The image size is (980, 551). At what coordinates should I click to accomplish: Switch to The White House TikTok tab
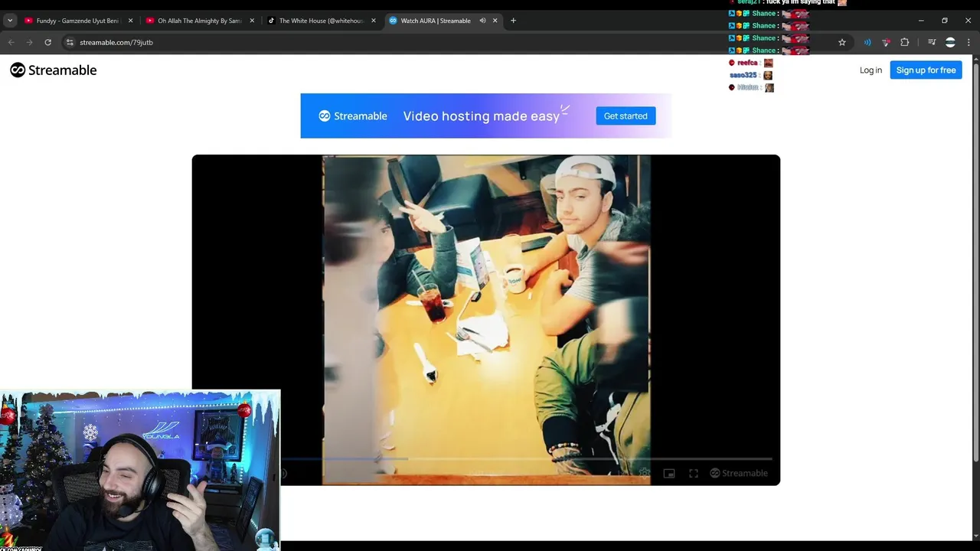(x=322, y=21)
